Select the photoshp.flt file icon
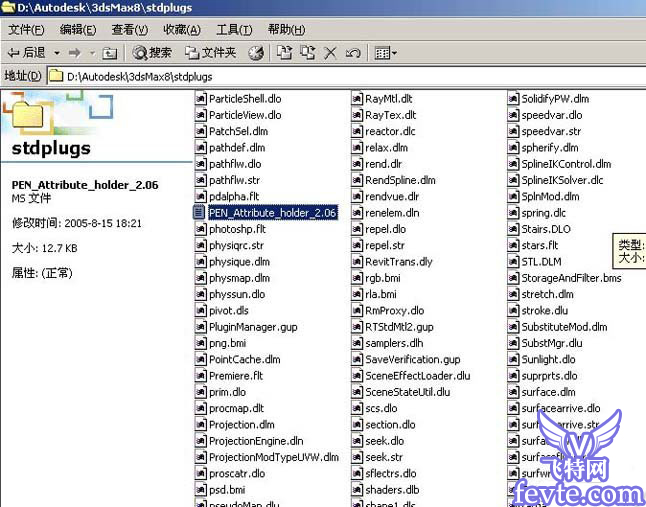Image resolution: width=646 pixels, height=507 pixels. [x=200, y=229]
